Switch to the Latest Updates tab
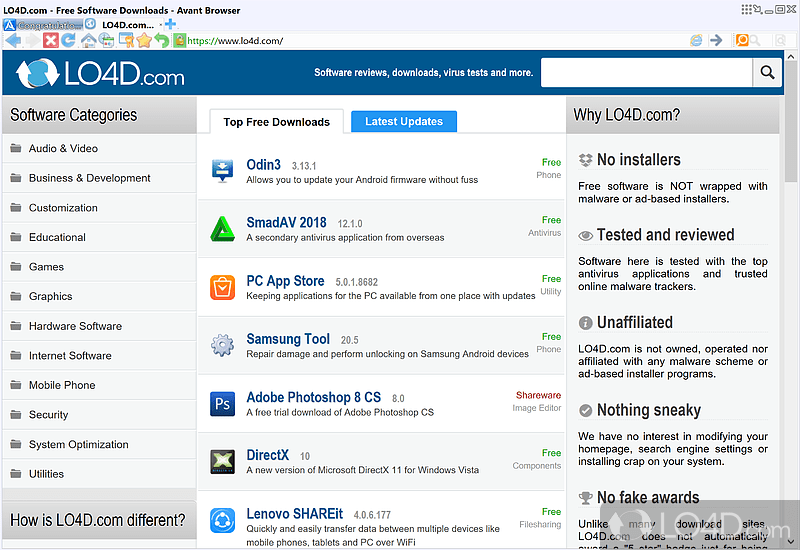 tap(404, 121)
